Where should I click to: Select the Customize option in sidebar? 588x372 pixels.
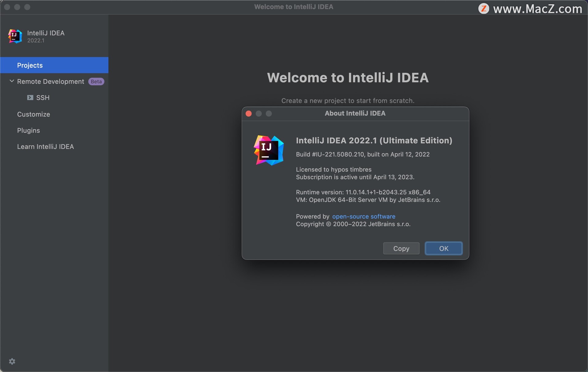[33, 114]
